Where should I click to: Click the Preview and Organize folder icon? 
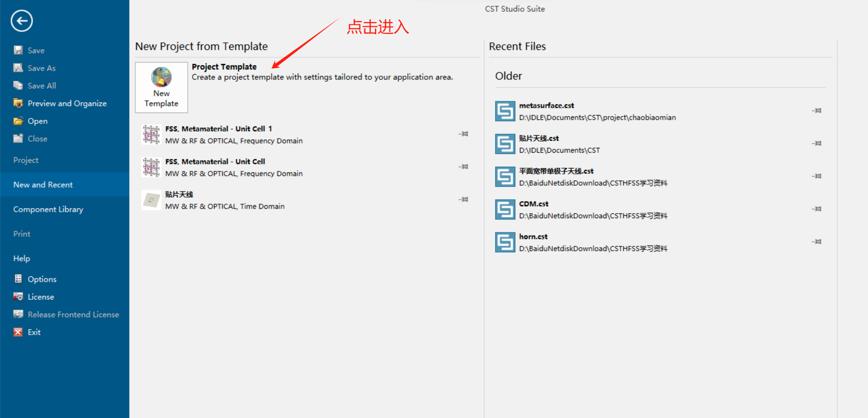[x=18, y=103]
